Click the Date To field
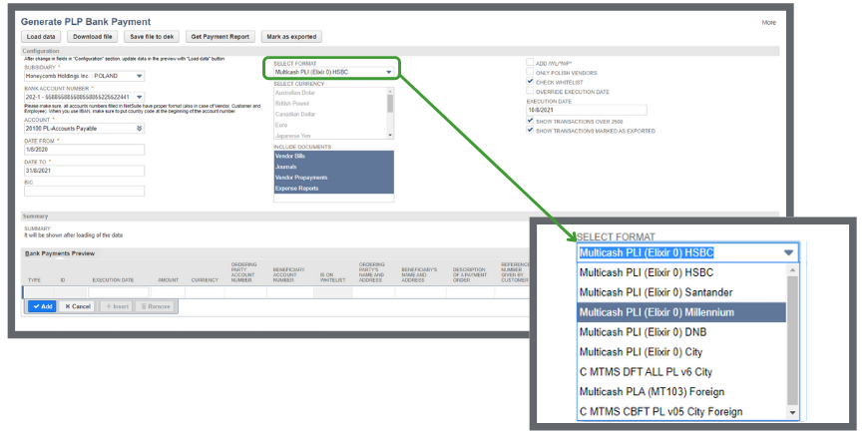Image resolution: width=868 pixels, height=434 pixels. pos(84,171)
